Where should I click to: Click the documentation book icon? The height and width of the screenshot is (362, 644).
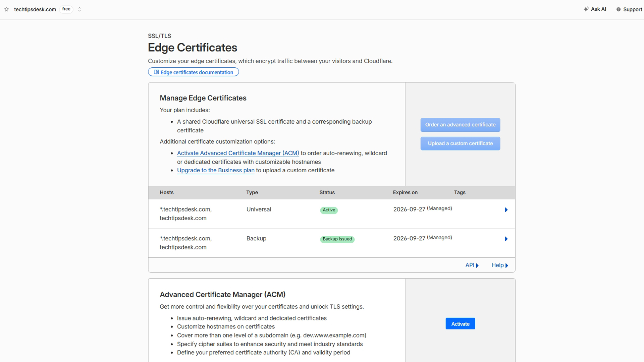click(x=156, y=72)
